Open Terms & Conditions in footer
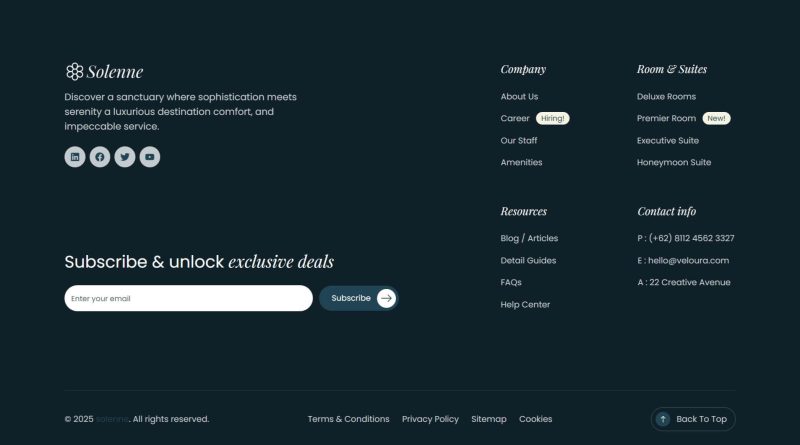The height and width of the screenshot is (445, 800). (348, 419)
